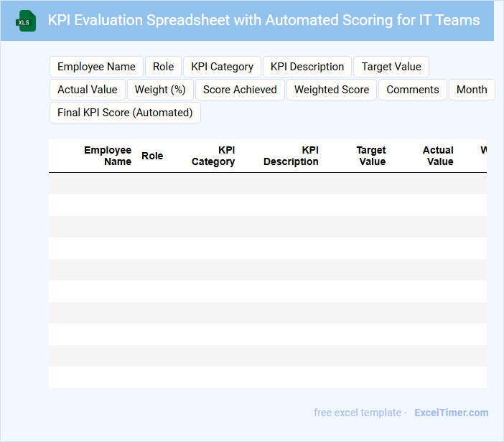Click the Weighted Score tag
Screen dimensions: 504x442
332,90
